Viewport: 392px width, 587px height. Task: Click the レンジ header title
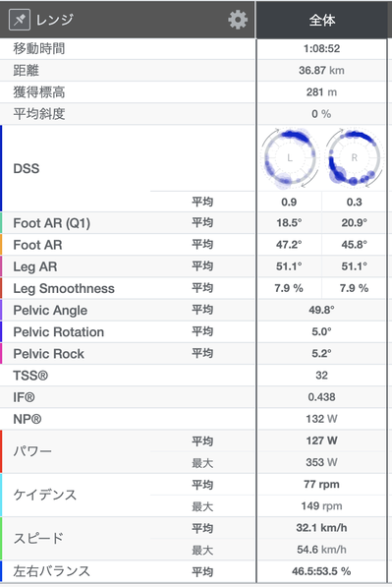tap(55, 20)
